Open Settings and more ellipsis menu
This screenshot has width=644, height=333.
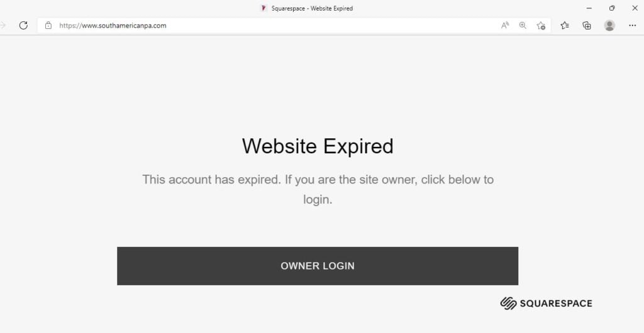click(633, 25)
